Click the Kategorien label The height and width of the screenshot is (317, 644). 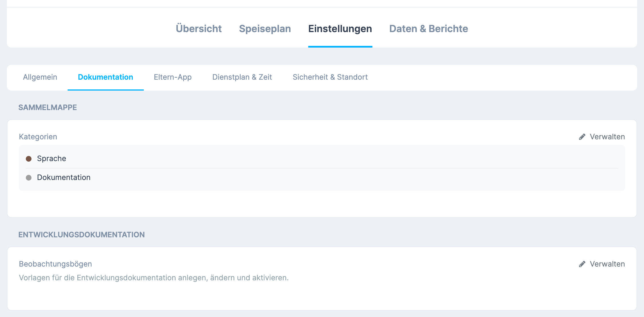tap(38, 137)
